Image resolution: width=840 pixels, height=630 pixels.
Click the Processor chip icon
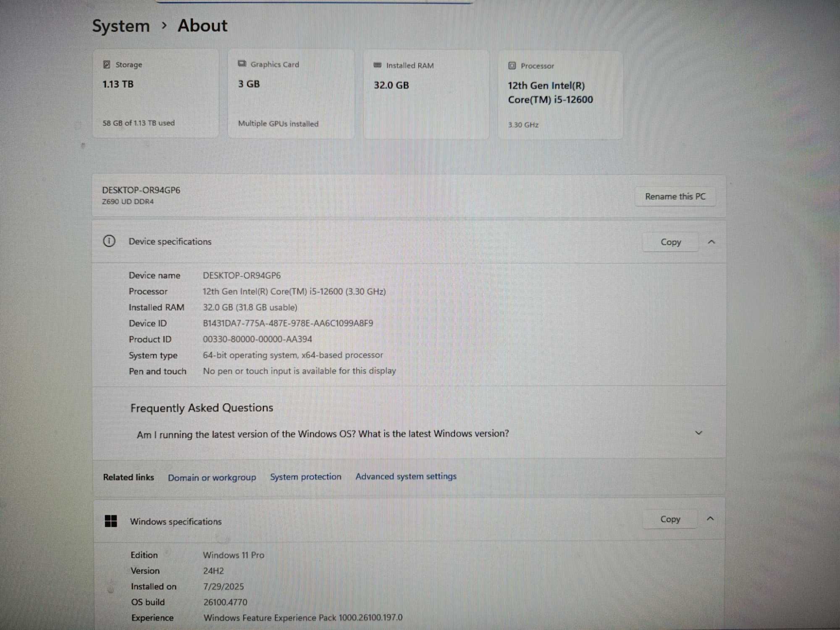(x=512, y=66)
